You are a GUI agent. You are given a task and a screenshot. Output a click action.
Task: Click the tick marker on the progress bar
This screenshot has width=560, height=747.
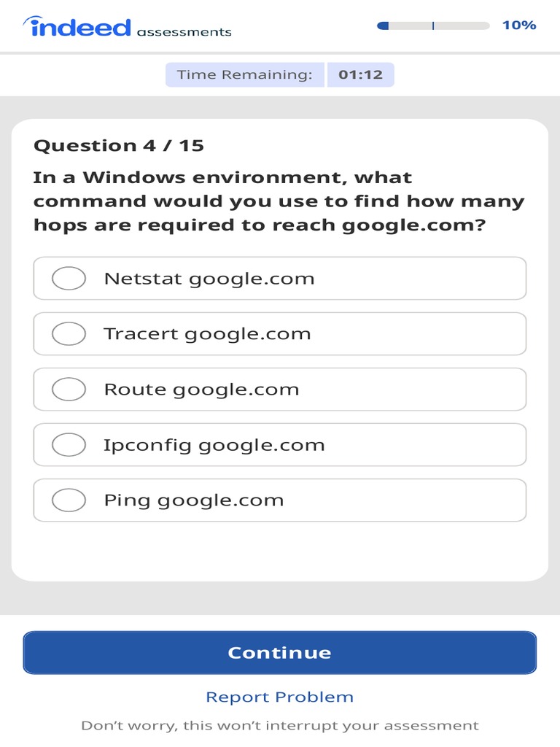433,26
